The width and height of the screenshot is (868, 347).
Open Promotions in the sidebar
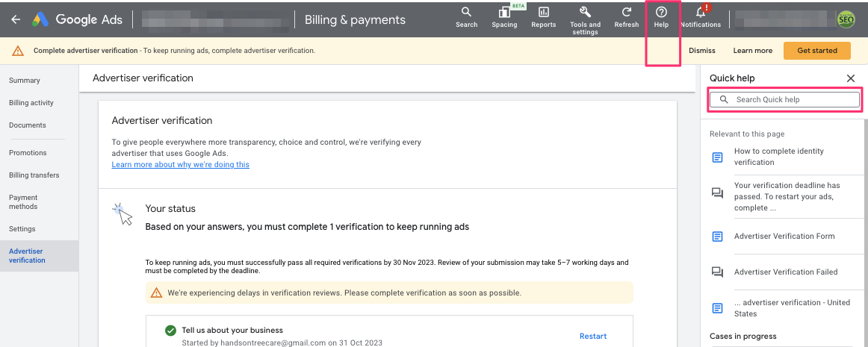point(28,153)
